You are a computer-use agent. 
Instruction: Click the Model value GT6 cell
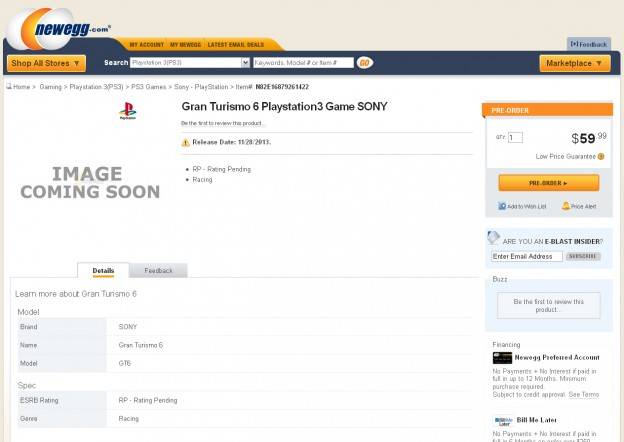coord(289,363)
